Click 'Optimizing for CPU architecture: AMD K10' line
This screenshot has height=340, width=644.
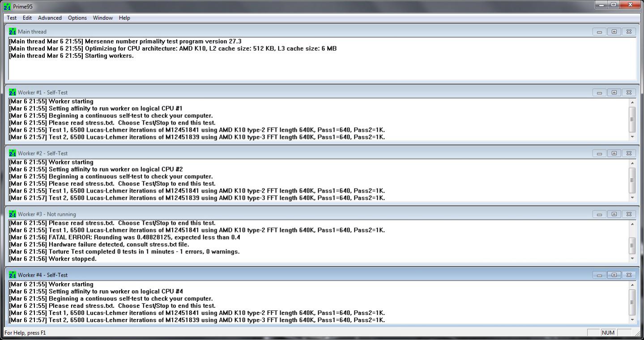[173, 48]
